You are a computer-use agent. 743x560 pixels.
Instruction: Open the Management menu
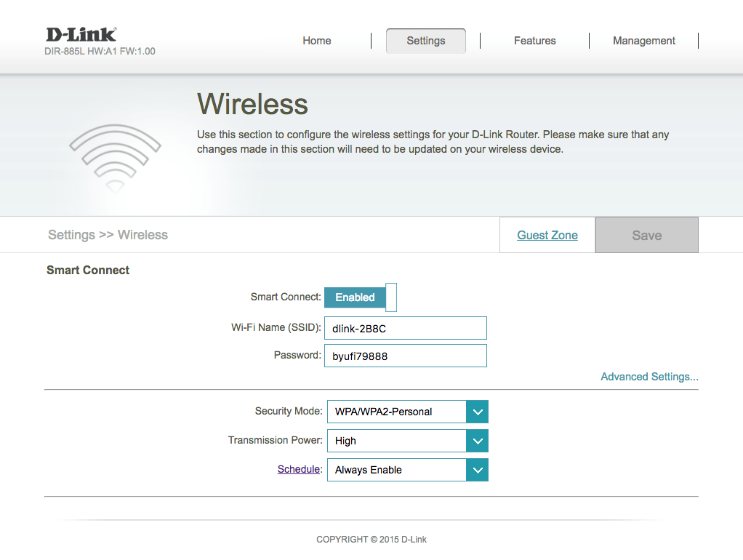pos(644,41)
